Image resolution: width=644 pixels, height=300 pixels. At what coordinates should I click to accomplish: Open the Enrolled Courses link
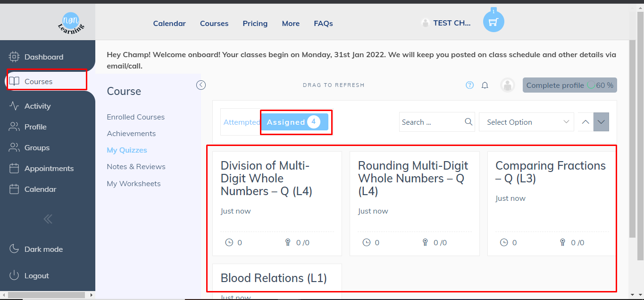click(x=135, y=117)
